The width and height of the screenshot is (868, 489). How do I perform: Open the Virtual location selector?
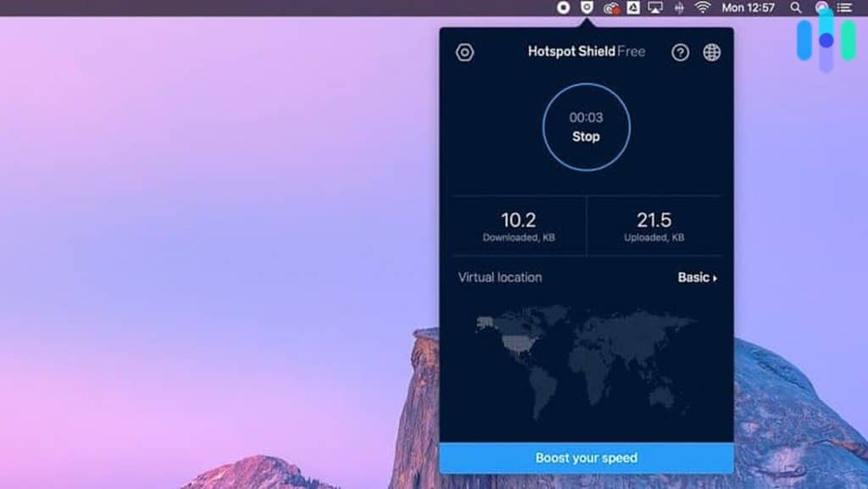[499, 277]
